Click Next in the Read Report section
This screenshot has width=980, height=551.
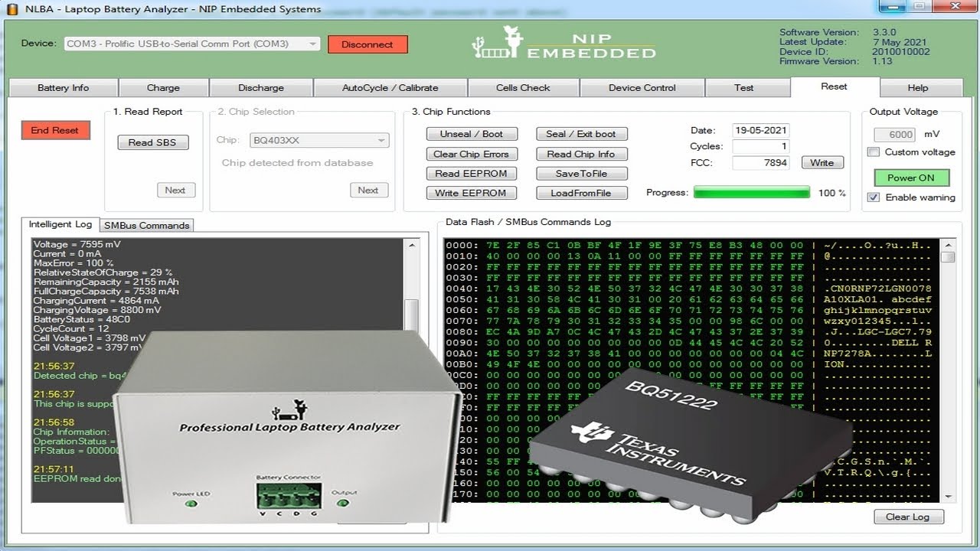[x=175, y=190]
